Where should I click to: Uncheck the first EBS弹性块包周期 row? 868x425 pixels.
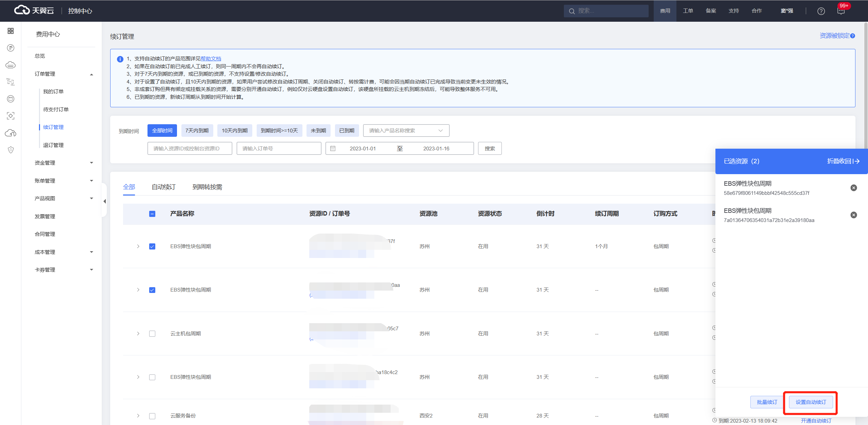pos(152,246)
